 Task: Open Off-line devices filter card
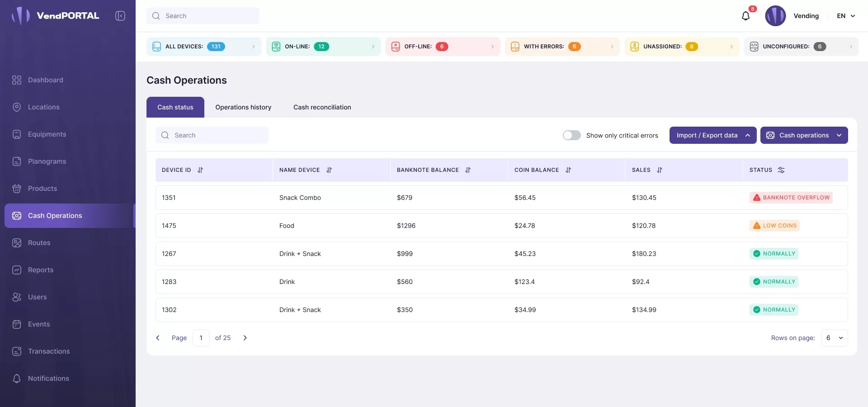pos(443,47)
